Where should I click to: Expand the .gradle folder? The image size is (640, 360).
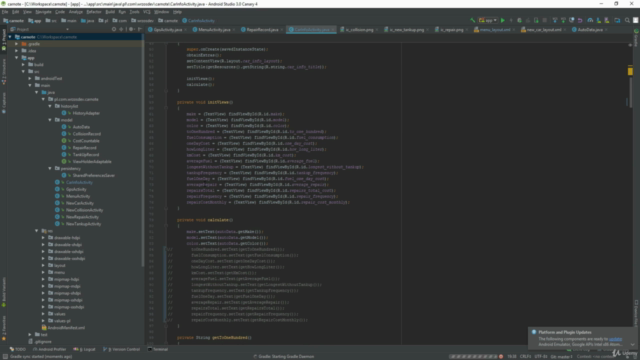coord(17,44)
